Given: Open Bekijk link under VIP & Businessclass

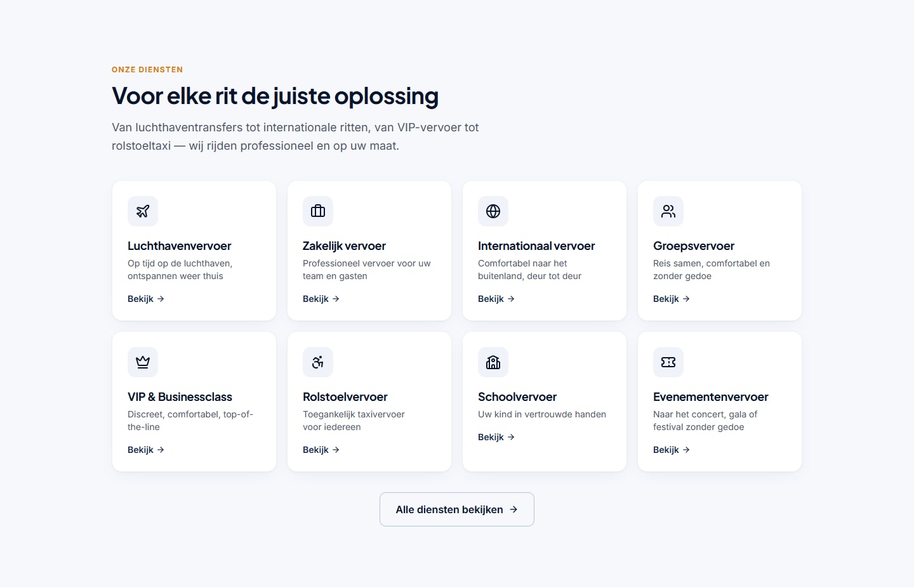Looking at the screenshot, I should coord(146,450).
